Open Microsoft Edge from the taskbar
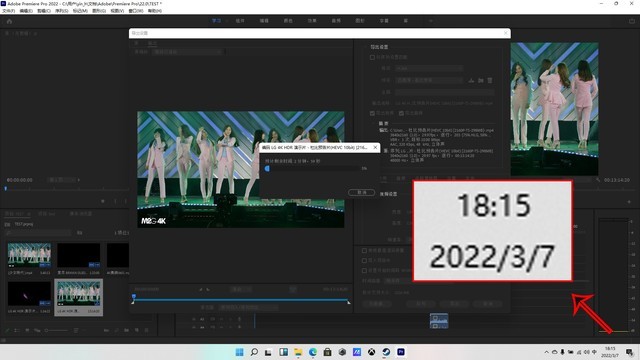Screen dimensions: 640x360 (313, 352)
